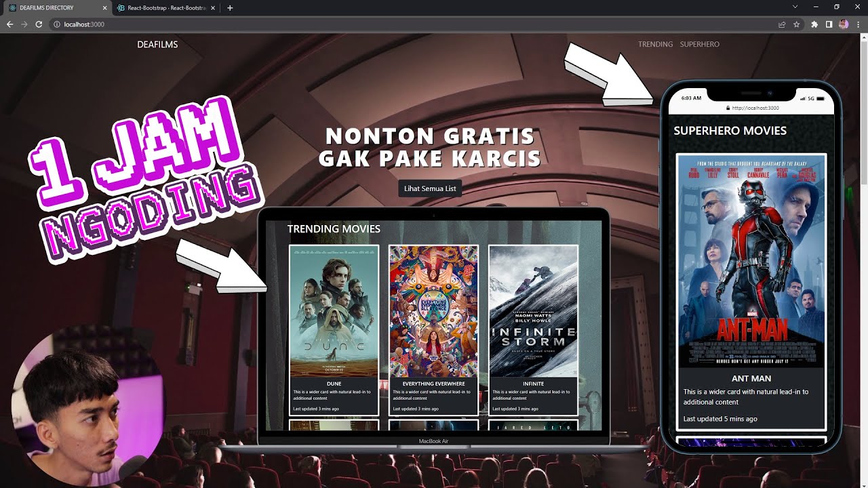This screenshot has height=488, width=868.
Task: Restore down the Chrome window
Action: [836, 7]
